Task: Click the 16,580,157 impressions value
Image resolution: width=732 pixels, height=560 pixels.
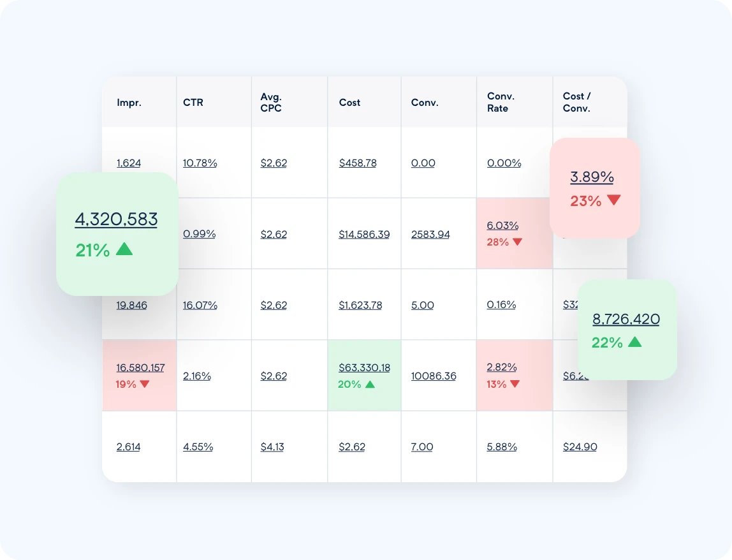Action: [140, 368]
